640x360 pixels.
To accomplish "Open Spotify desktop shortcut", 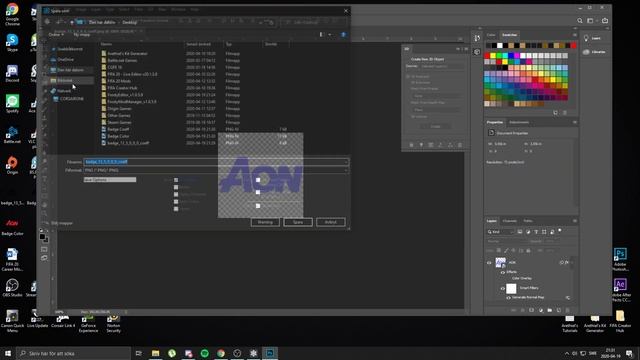I will pyautogui.click(x=12, y=104).
